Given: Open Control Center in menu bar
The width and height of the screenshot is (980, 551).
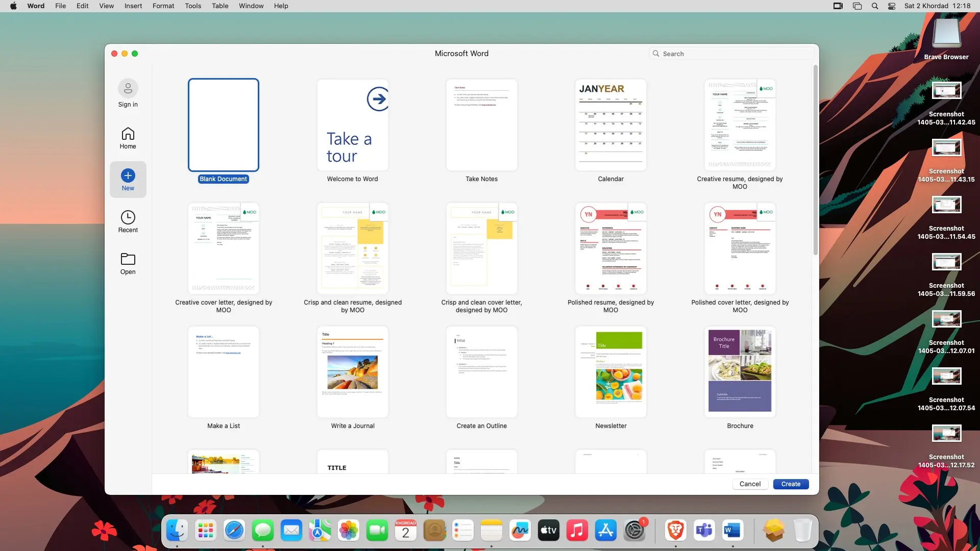Looking at the screenshot, I should (x=892, y=6).
